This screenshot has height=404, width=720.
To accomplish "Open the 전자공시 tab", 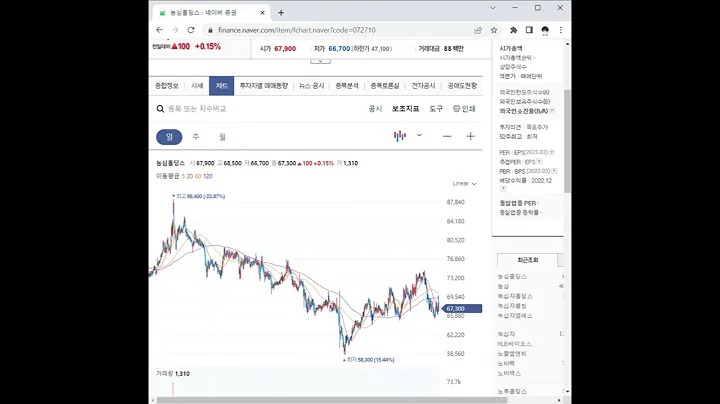I will click(x=423, y=86).
